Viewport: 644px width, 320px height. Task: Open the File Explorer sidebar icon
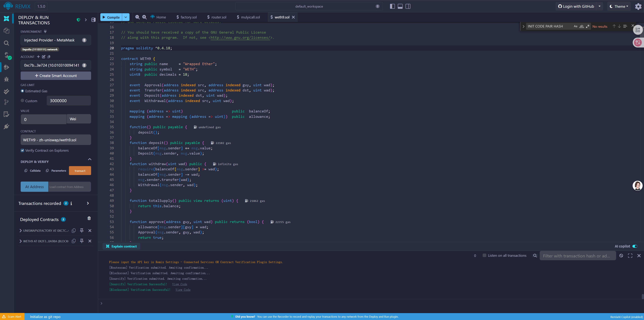pyautogui.click(x=7, y=31)
